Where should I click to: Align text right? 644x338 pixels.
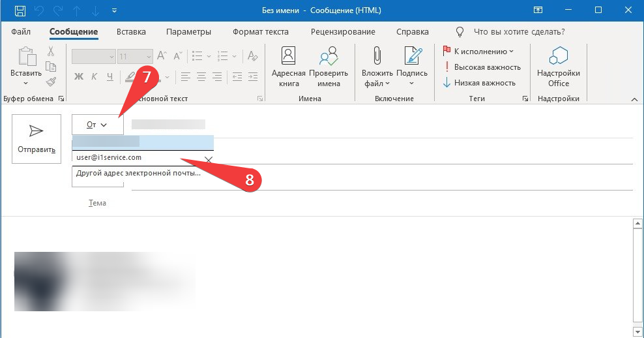click(217, 76)
